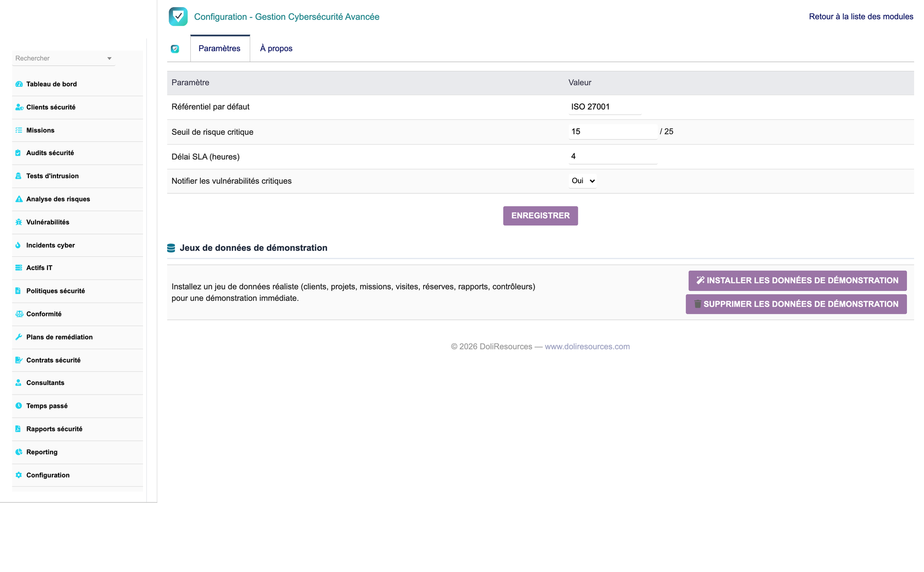Click the database icon beside Jeux de données

(171, 248)
